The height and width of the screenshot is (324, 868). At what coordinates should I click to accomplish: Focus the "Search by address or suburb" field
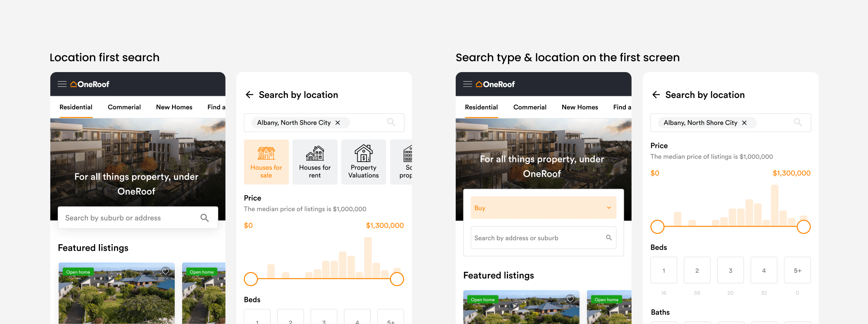(x=543, y=238)
